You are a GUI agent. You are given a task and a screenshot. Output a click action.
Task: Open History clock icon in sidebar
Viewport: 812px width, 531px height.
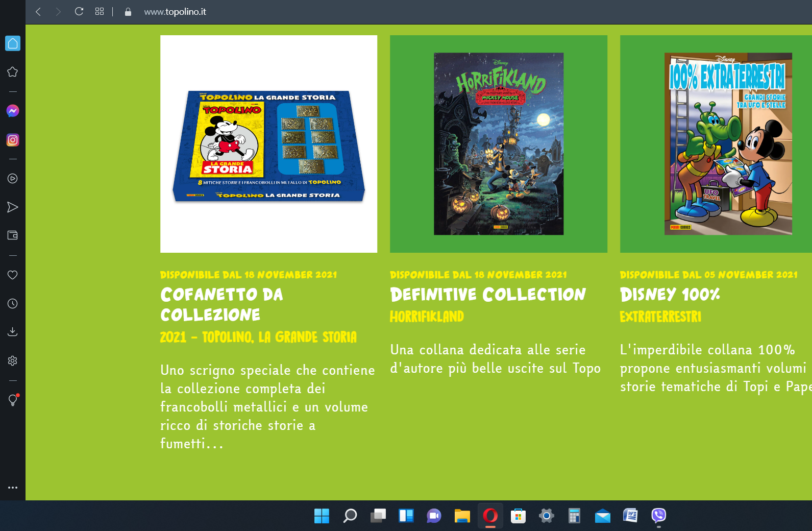point(13,304)
